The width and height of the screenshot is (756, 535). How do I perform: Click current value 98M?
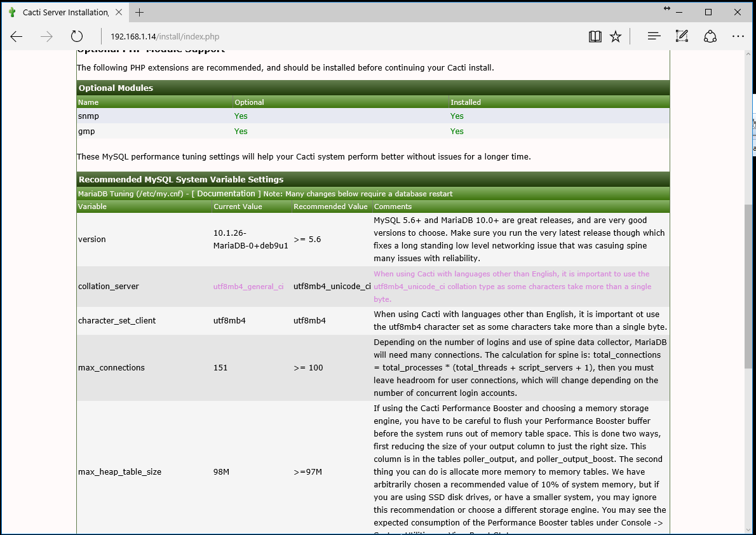221,472
